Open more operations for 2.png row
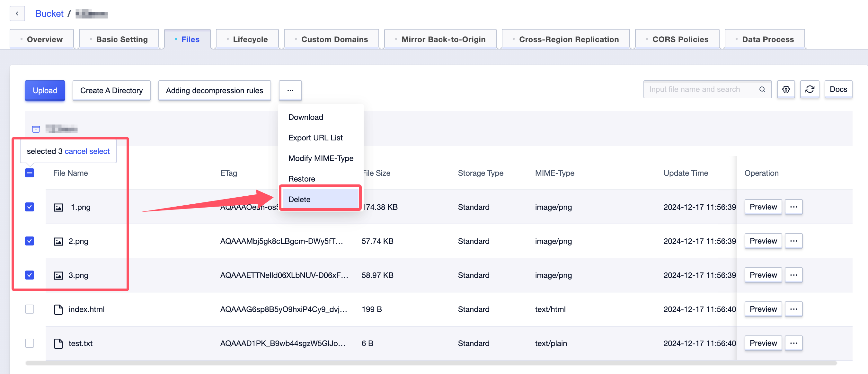 coord(793,241)
